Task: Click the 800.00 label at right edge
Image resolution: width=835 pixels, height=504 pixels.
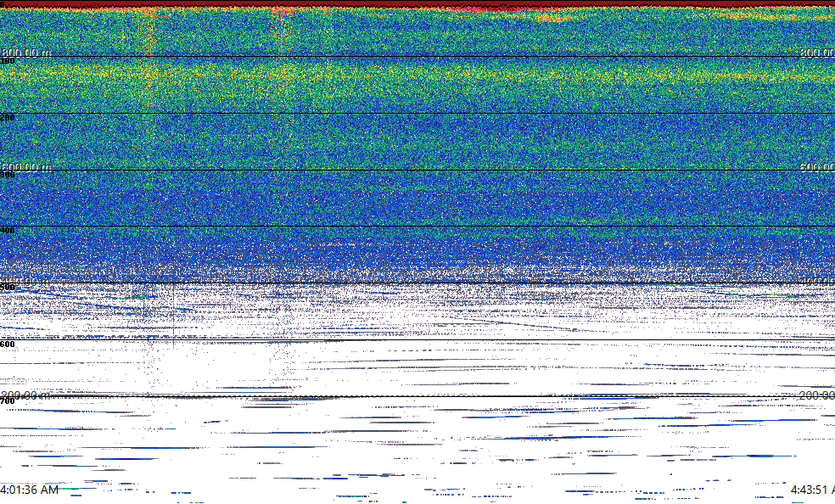Action: 817,53
